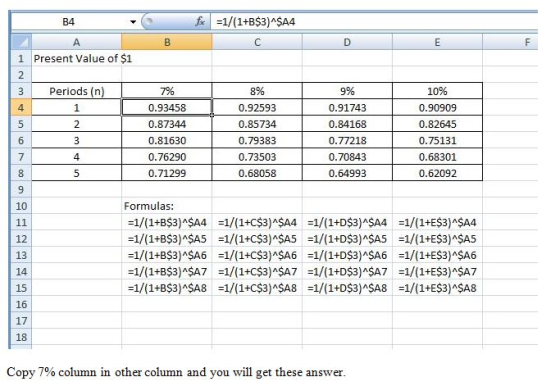Click the Name Box showing B4

pyautogui.click(x=68, y=22)
